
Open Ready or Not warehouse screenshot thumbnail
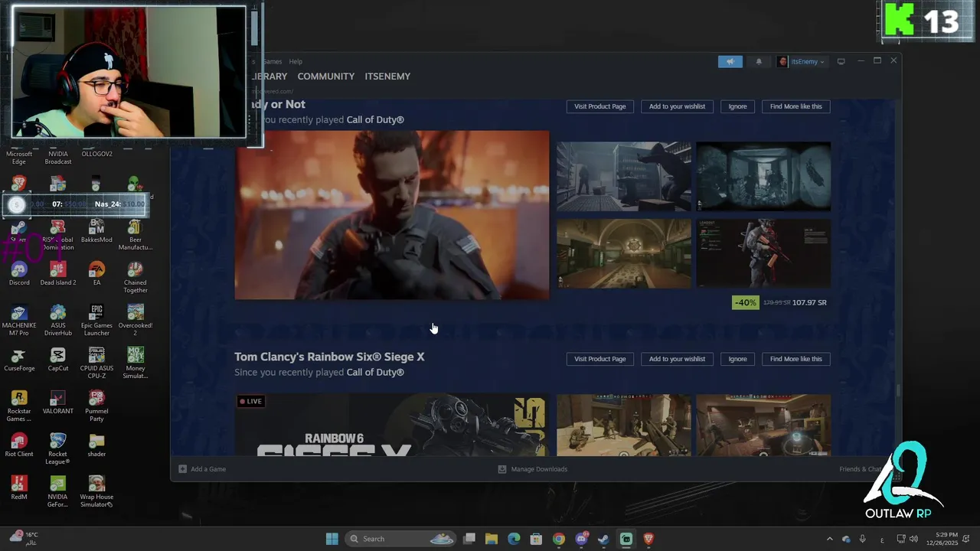pyautogui.click(x=623, y=176)
